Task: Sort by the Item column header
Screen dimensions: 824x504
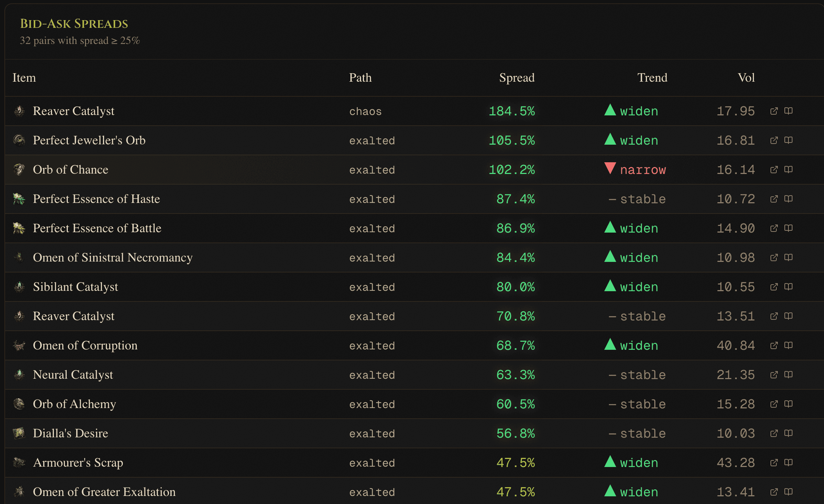Action: point(24,78)
